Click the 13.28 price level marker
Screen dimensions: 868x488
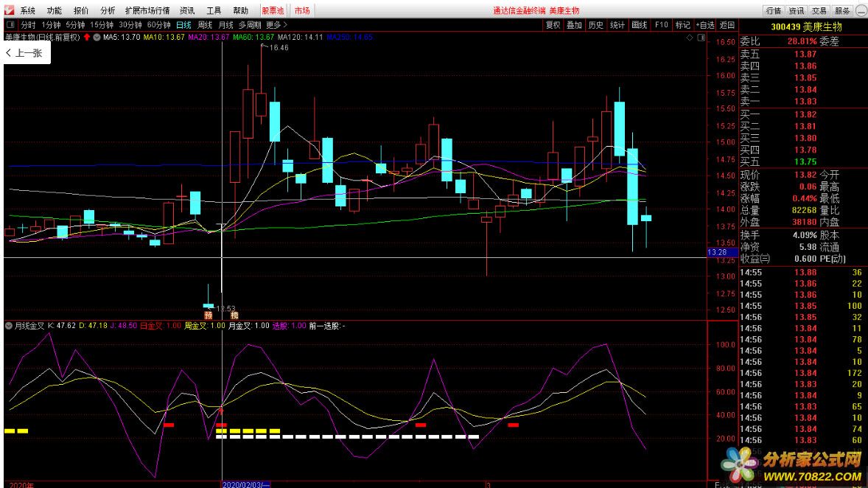(x=717, y=253)
